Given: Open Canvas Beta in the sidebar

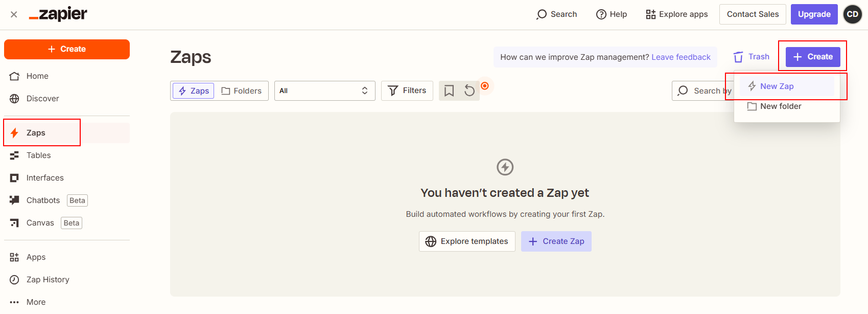Looking at the screenshot, I should coord(67,223).
